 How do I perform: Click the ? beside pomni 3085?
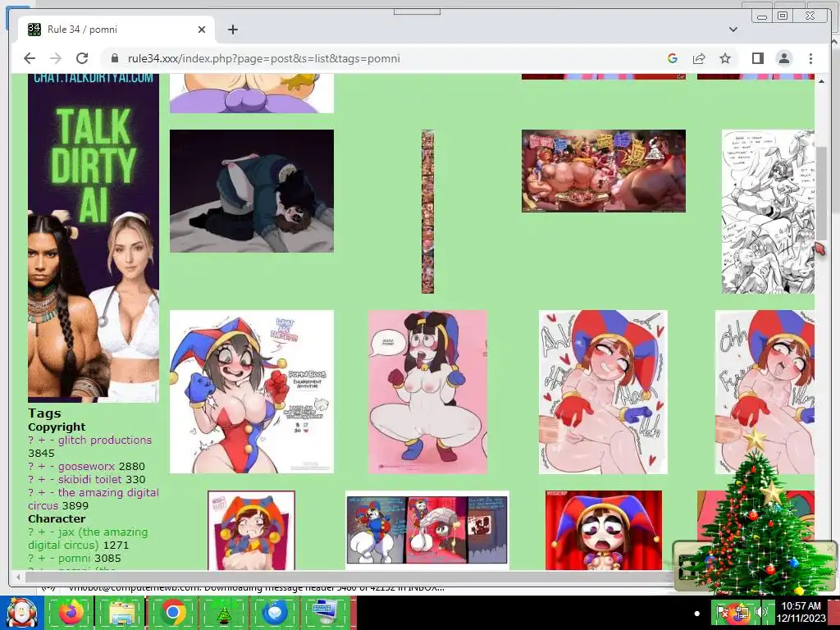click(x=31, y=558)
